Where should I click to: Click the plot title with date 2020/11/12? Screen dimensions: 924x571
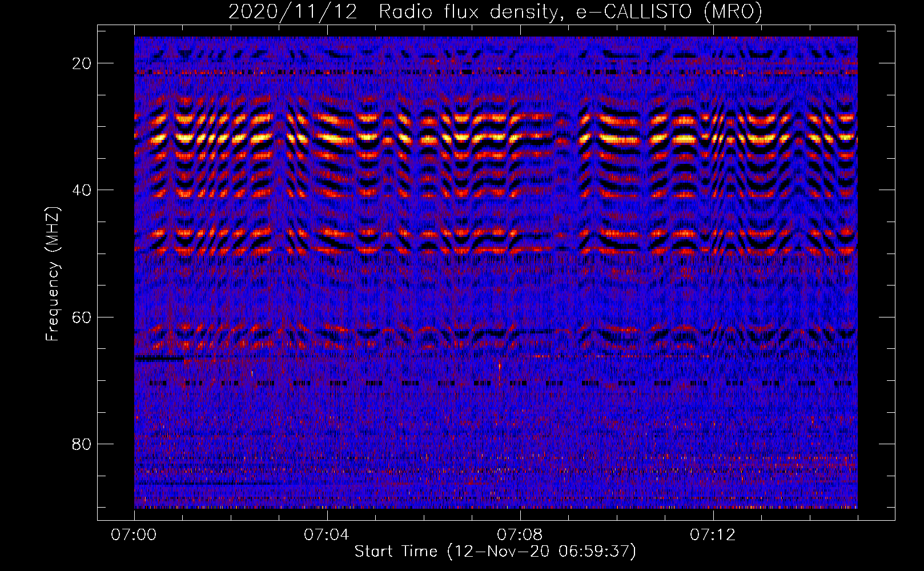pyautogui.click(x=495, y=11)
